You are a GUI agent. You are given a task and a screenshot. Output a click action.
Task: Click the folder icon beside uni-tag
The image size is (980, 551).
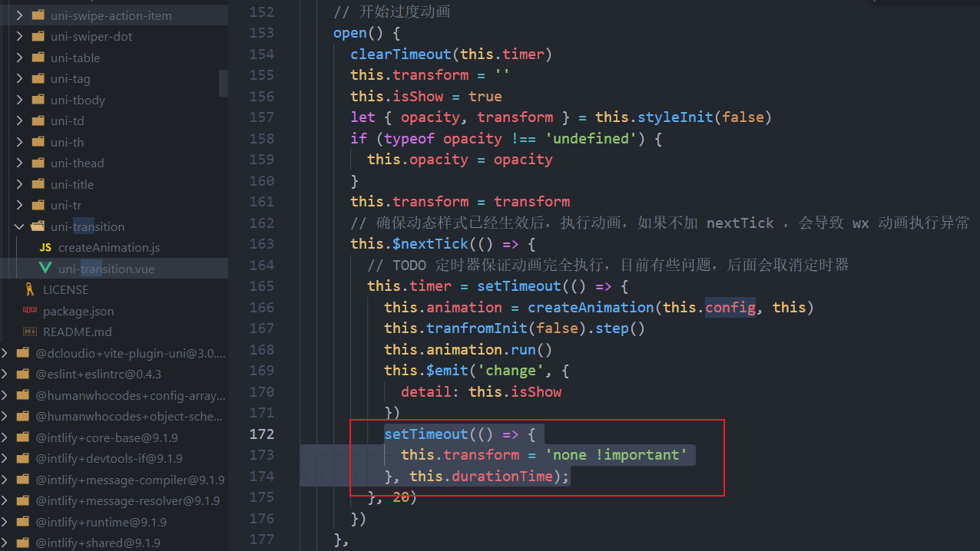[38, 78]
